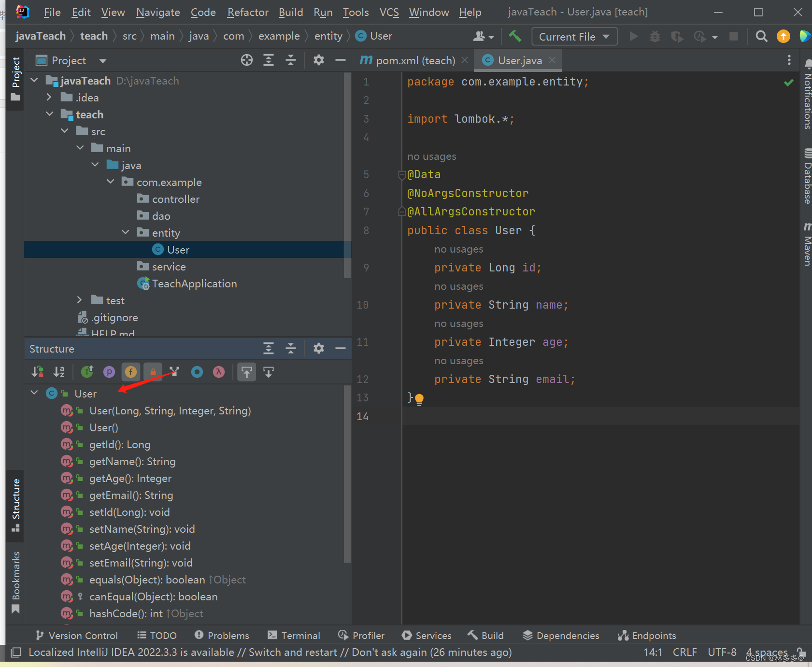Collapse the entity folder in Project tree
Viewport: 812px width, 667px height.
click(125, 232)
